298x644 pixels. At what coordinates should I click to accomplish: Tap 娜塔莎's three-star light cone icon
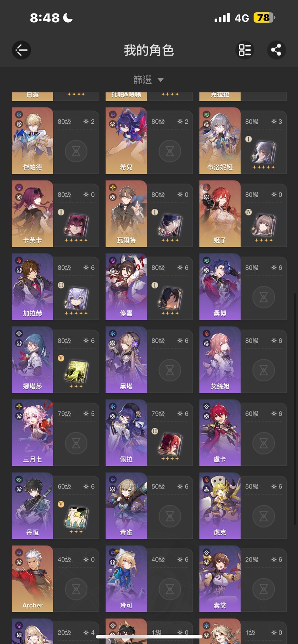(x=76, y=372)
